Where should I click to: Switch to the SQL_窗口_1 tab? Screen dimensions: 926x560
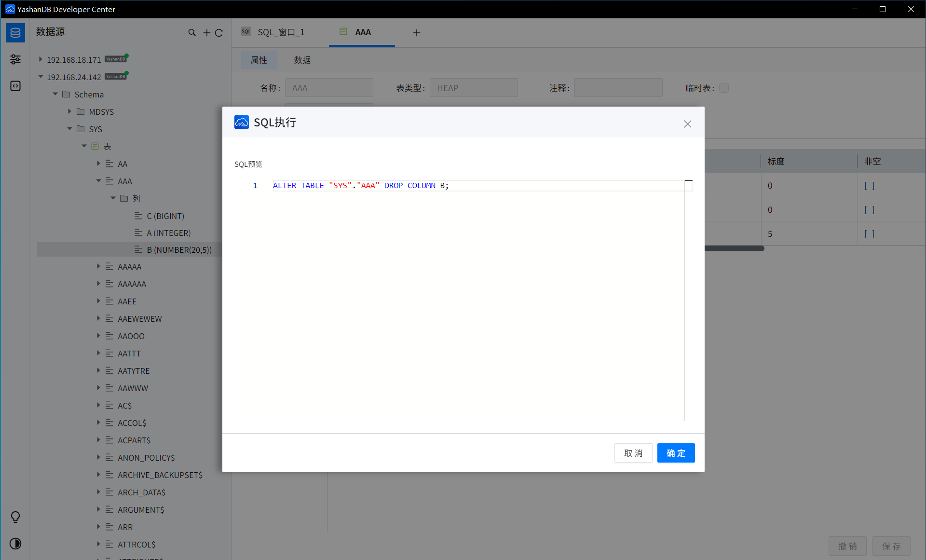pyautogui.click(x=280, y=32)
